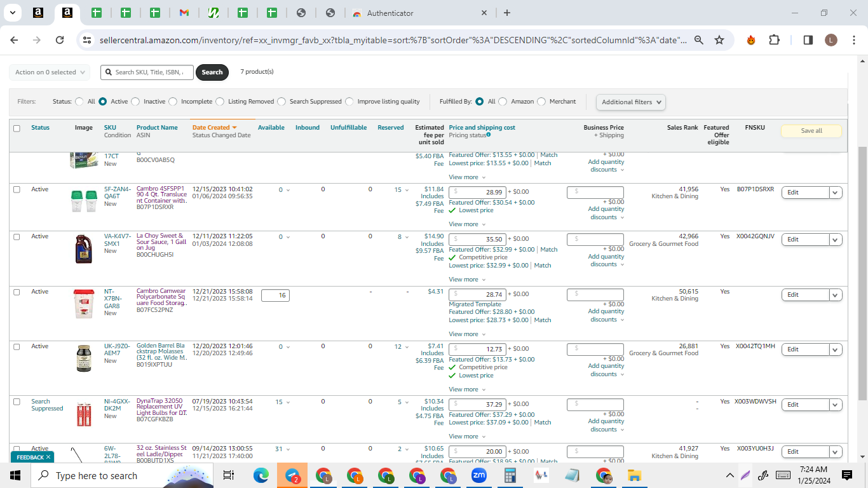Edit available quantity field showing 16
868x488 pixels.
point(275,295)
